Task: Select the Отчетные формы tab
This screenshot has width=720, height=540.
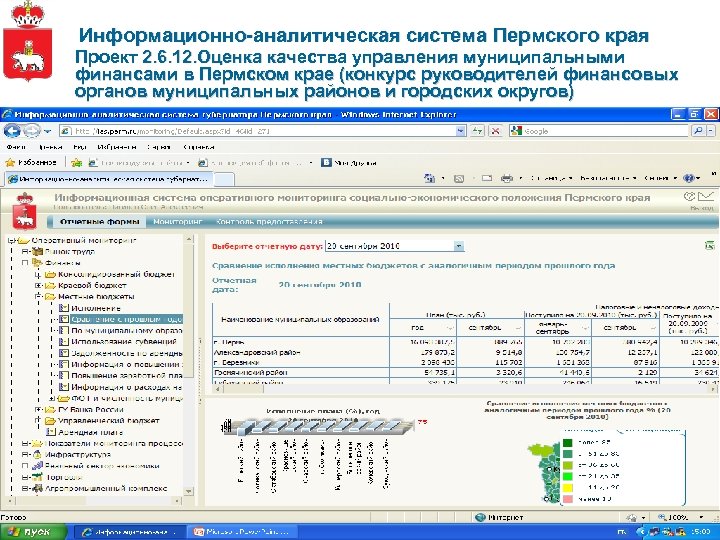Action: [99, 221]
